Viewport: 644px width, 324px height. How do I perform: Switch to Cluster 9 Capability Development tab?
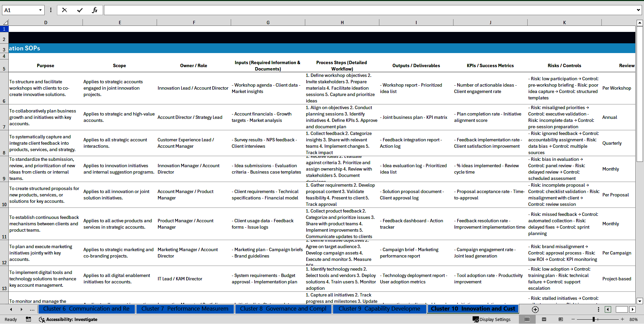pos(379,309)
